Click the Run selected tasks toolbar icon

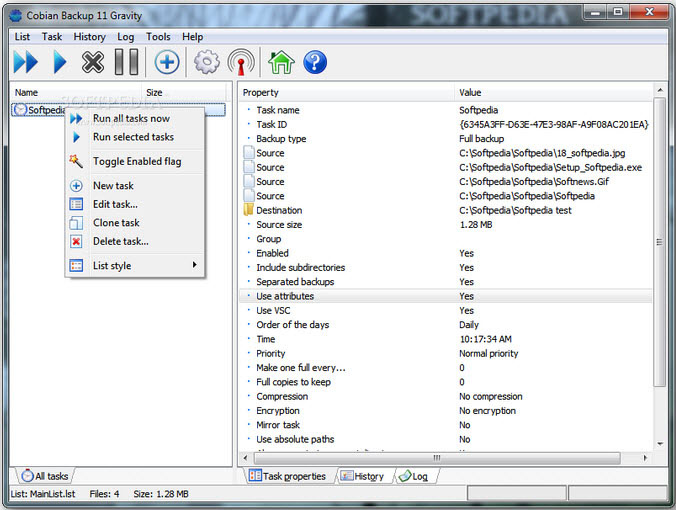(x=59, y=62)
